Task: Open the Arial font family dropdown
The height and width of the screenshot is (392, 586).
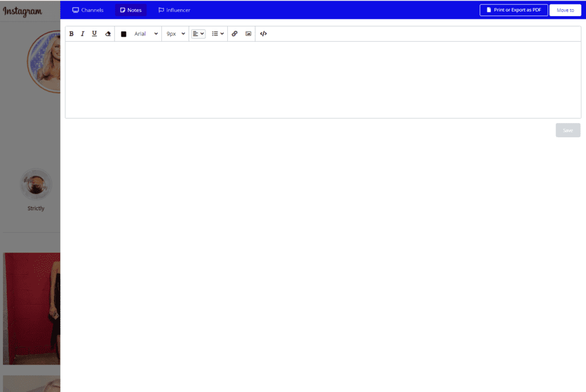Action: tap(145, 33)
